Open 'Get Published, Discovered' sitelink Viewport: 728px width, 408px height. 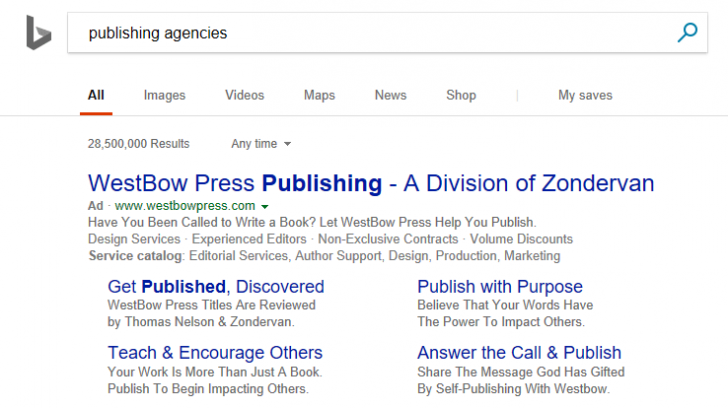pyautogui.click(x=216, y=287)
